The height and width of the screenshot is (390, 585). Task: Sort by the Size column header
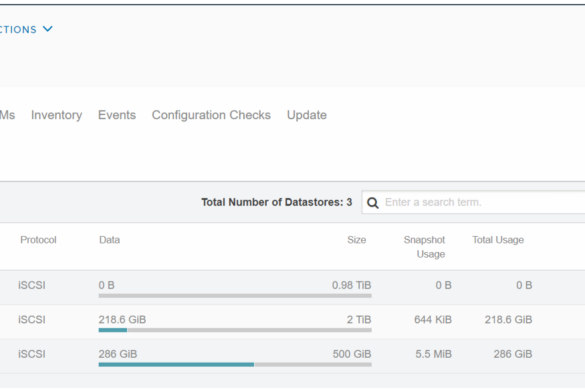[357, 240]
